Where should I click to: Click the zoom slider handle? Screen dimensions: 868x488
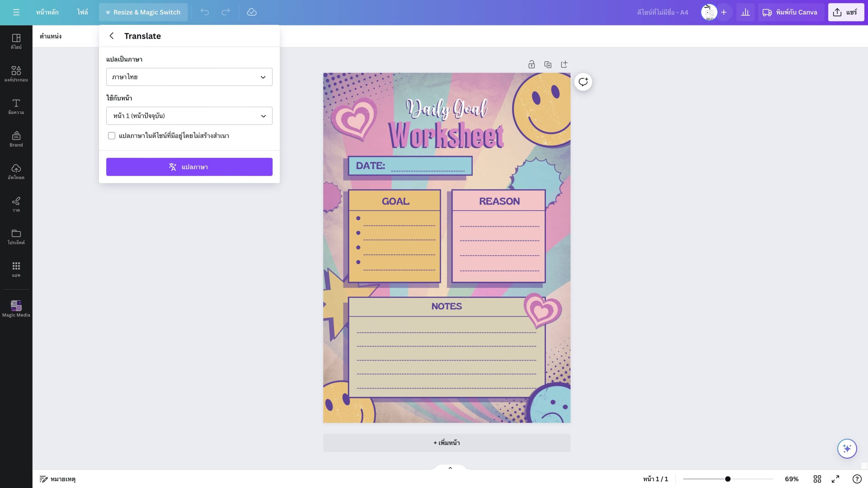pyautogui.click(x=728, y=479)
